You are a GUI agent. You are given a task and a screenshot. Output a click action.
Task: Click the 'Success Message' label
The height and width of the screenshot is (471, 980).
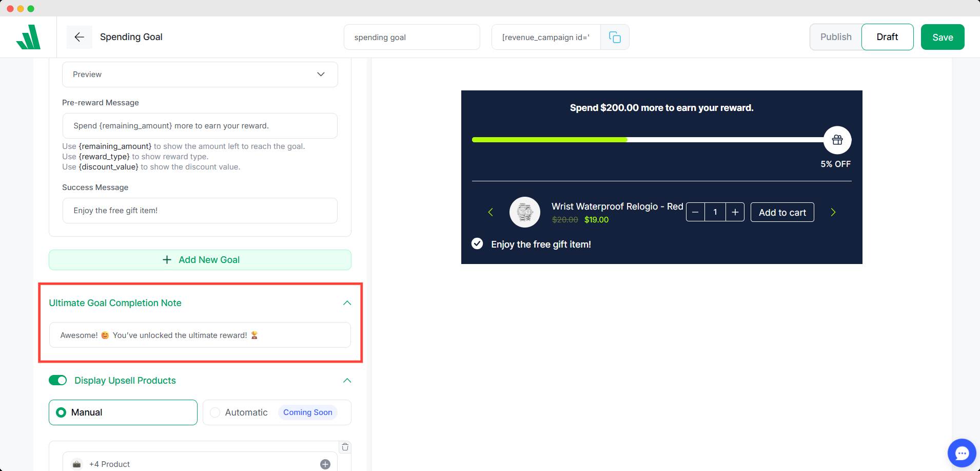point(95,187)
